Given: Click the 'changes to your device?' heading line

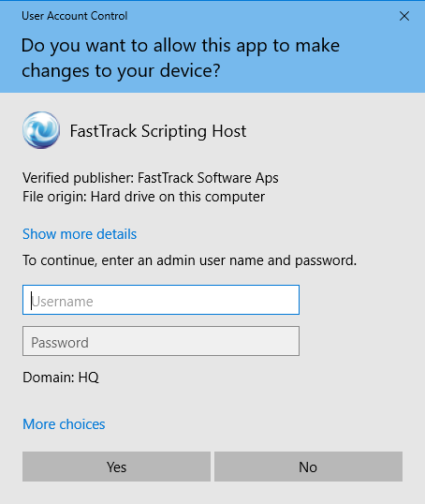Looking at the screenshot, I should [x=121, y=70].
